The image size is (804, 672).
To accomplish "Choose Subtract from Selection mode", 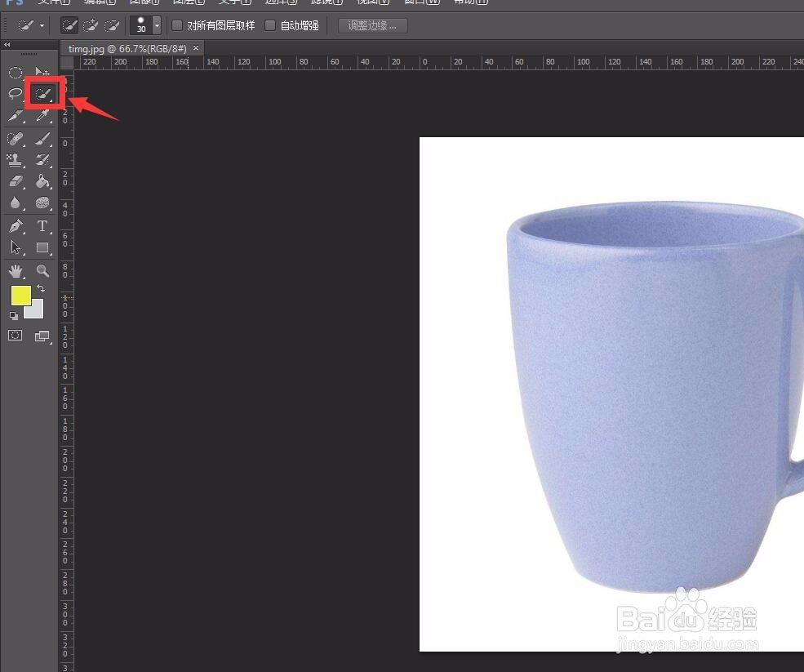I will [112, 25].
